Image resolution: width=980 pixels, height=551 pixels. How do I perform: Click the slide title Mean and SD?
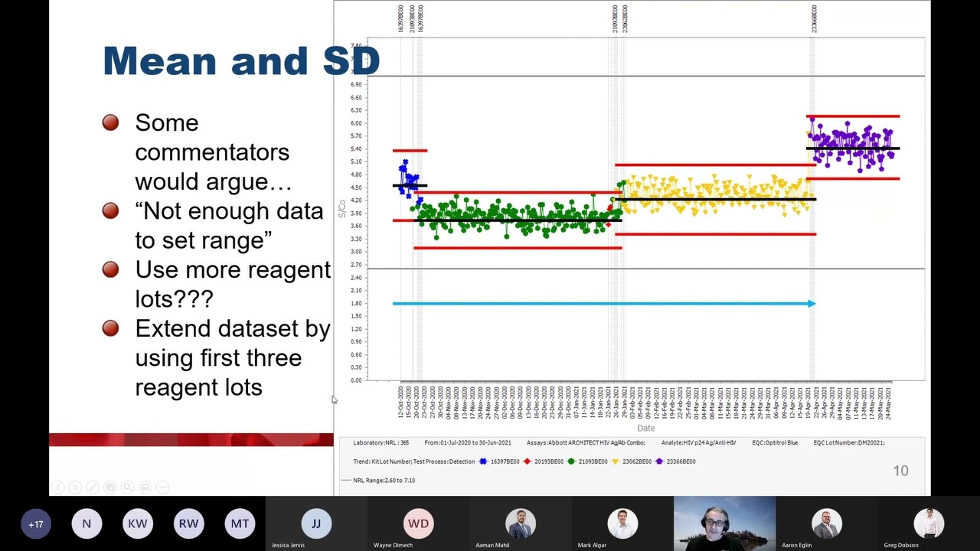[x=241, y=60]
